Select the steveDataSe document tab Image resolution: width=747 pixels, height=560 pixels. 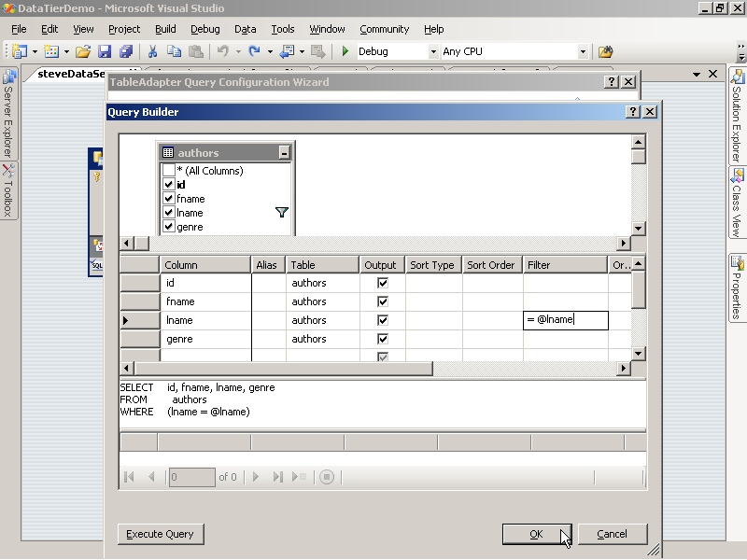click(x=72, y=74)
